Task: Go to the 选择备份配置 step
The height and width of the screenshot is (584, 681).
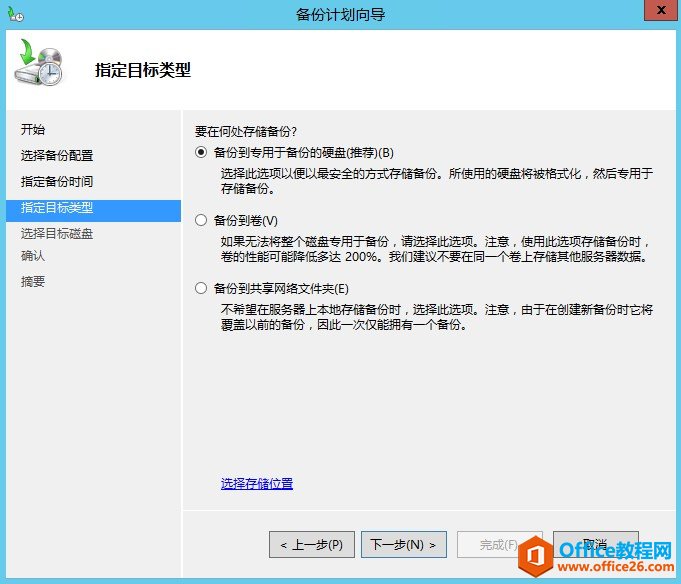Action: [x=57, y=155]
